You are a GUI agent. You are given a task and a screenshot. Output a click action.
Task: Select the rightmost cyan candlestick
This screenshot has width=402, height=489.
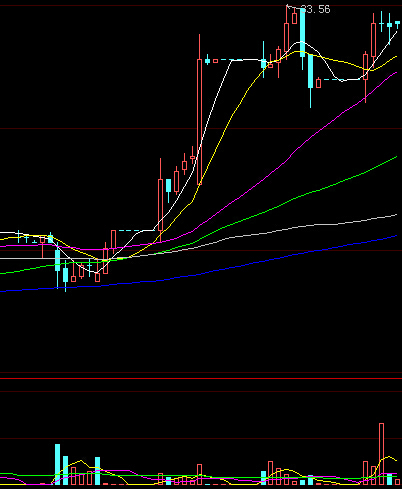click(x=397, y=25)
